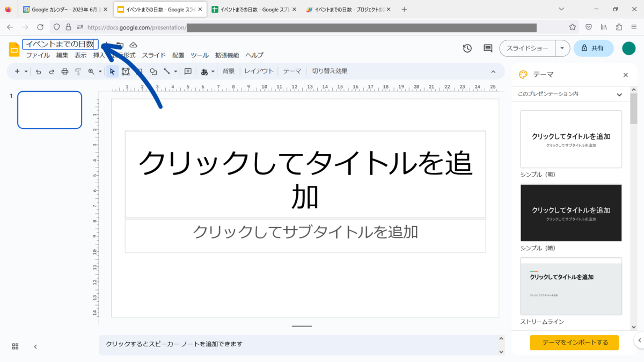Open the ツール menu

click(x=200, y=55)
